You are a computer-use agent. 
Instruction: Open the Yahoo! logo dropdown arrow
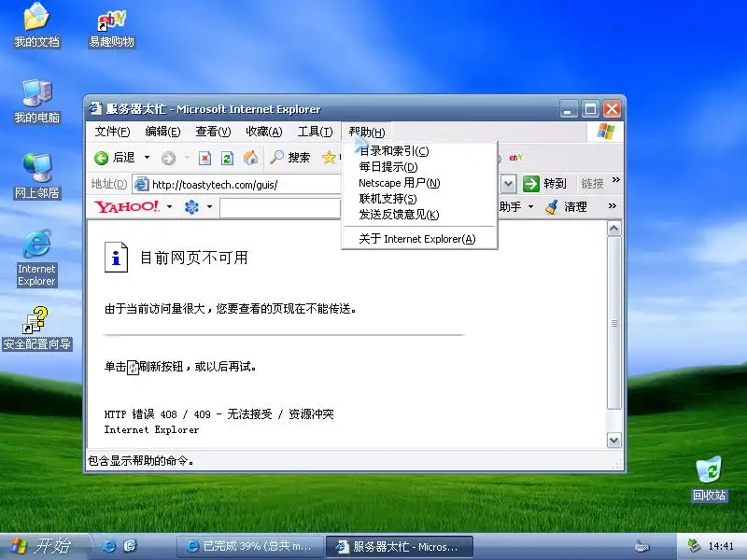pyautogui.click(x=169, y=206)
